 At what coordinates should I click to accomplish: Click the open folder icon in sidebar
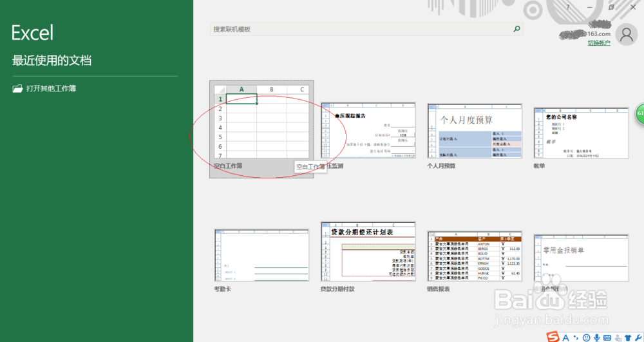pos(17,88)
